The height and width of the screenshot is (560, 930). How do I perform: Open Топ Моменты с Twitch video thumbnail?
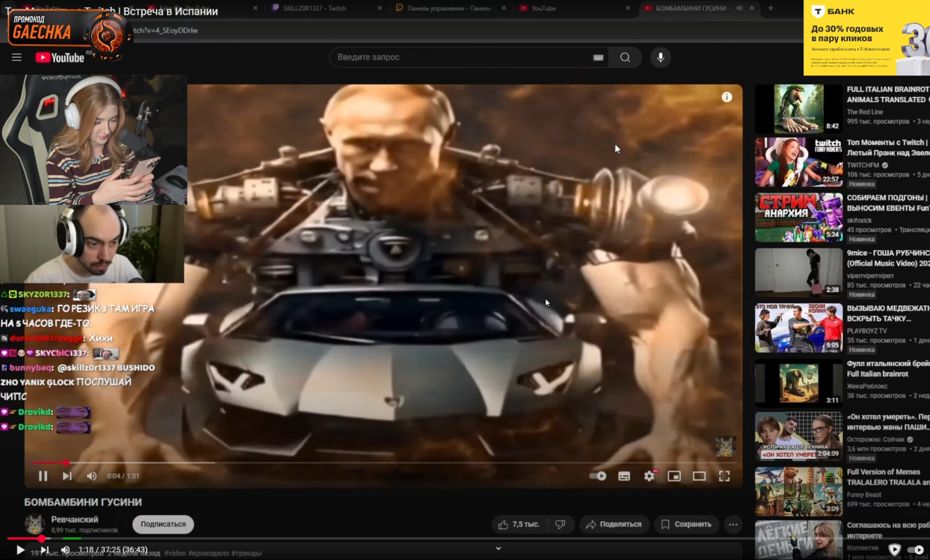pos(798,162)
